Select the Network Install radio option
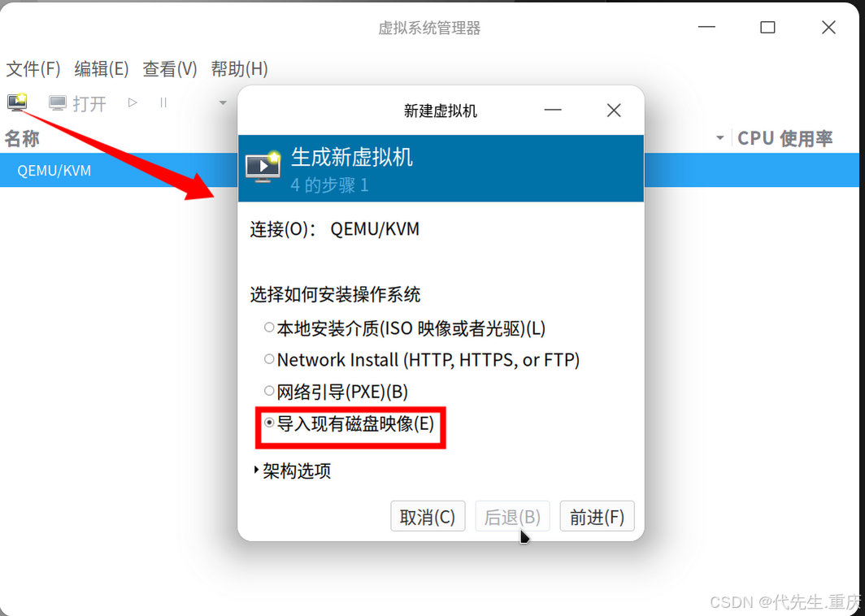This screenshot has height=616, width=865. pos(269,359)
